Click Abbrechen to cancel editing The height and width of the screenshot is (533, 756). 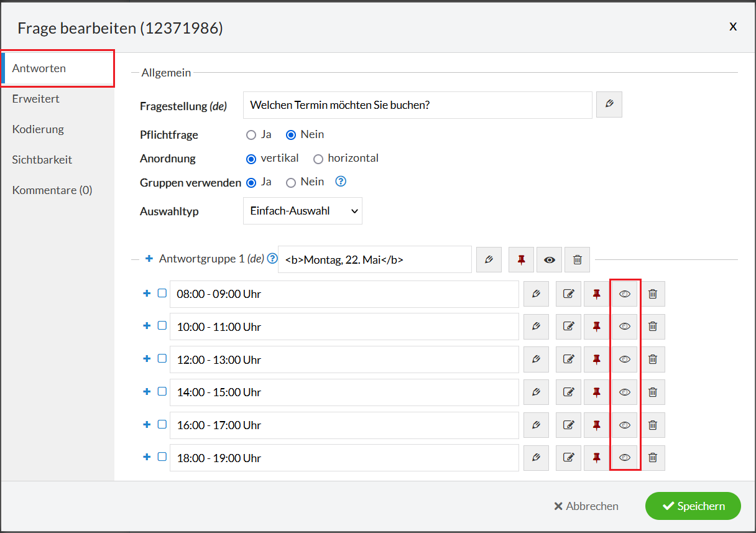click(586, 506)
